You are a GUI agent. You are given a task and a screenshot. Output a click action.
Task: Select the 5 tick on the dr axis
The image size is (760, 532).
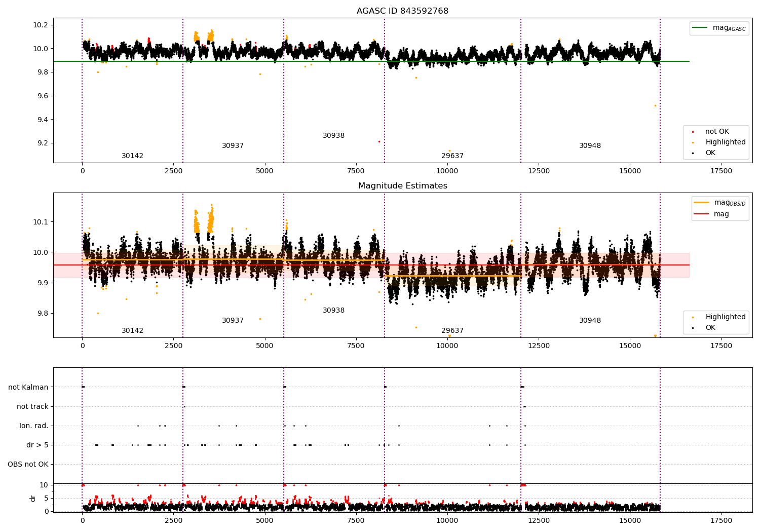point(47,498)
